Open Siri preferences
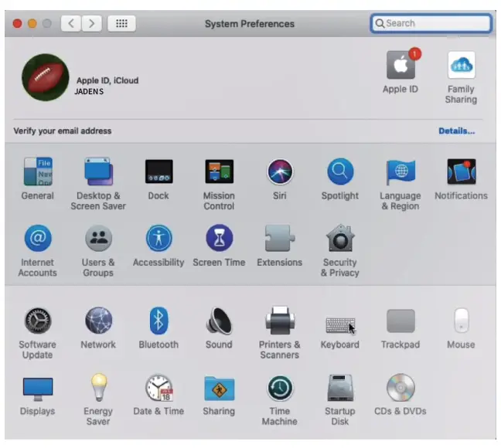 [280, 171]
